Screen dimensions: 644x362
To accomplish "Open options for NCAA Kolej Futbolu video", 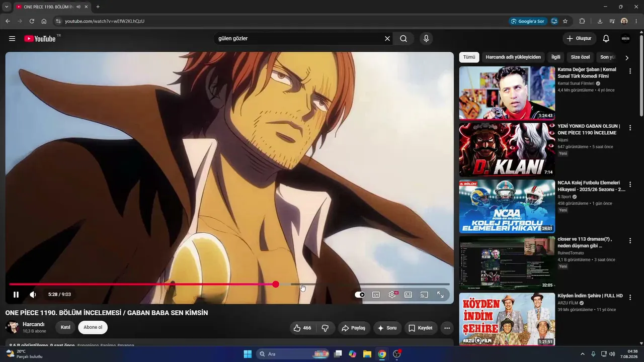I will [x=630, y=185].
